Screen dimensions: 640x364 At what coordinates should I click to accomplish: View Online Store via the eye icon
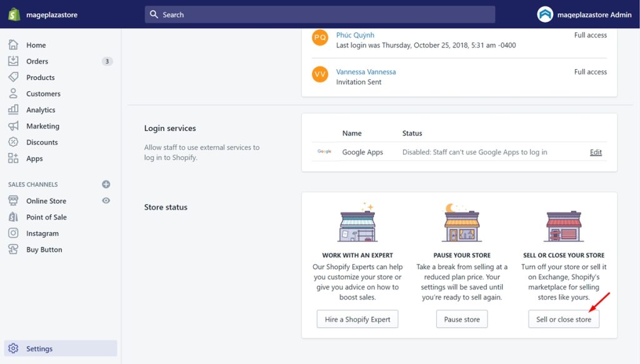click(106, 200)
